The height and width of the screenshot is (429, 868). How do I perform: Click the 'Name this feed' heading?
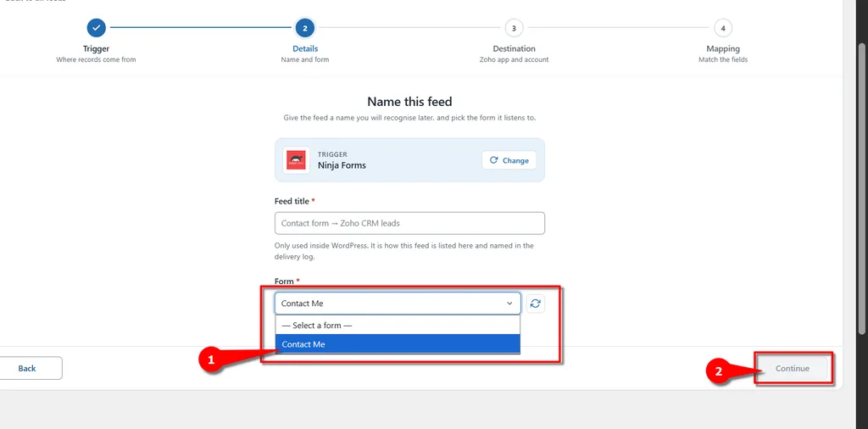point(409,101)
